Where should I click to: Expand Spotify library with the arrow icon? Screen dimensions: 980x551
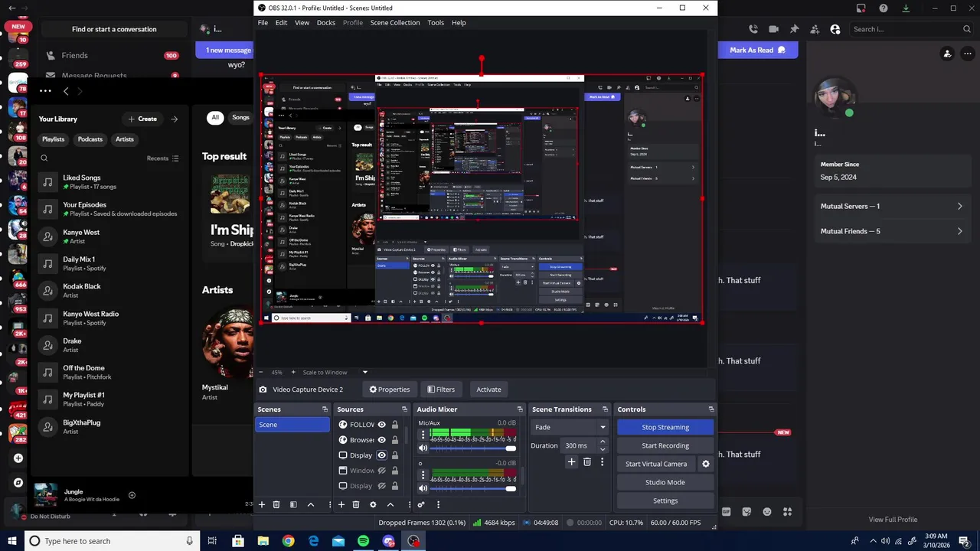click(x=174, y=119)
